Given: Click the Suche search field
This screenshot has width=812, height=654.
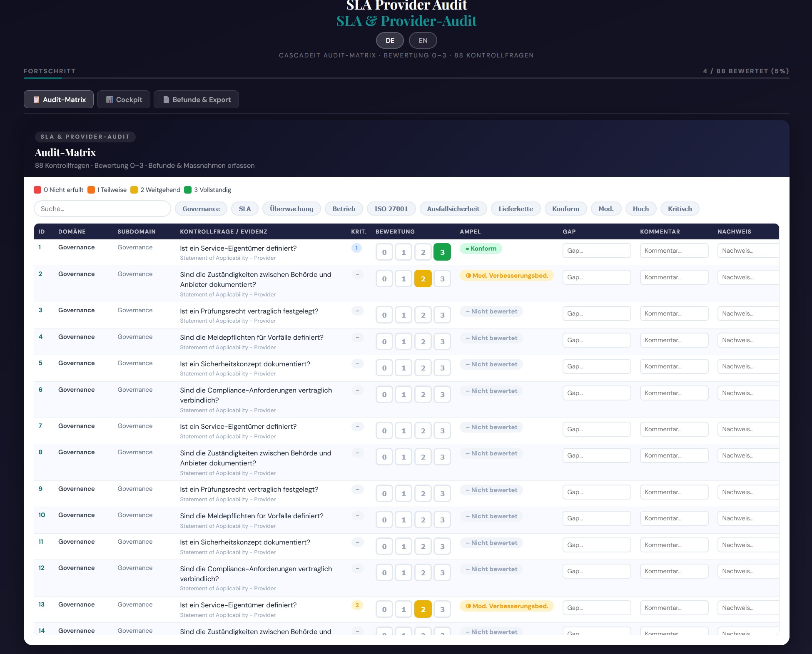Looking at the screenshot, I should [102, 209].
